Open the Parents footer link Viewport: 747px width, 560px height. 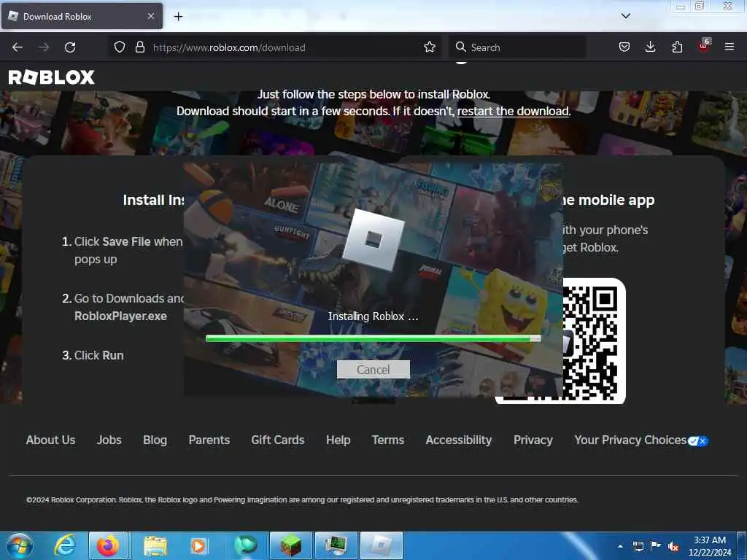[x=209, y=440]
